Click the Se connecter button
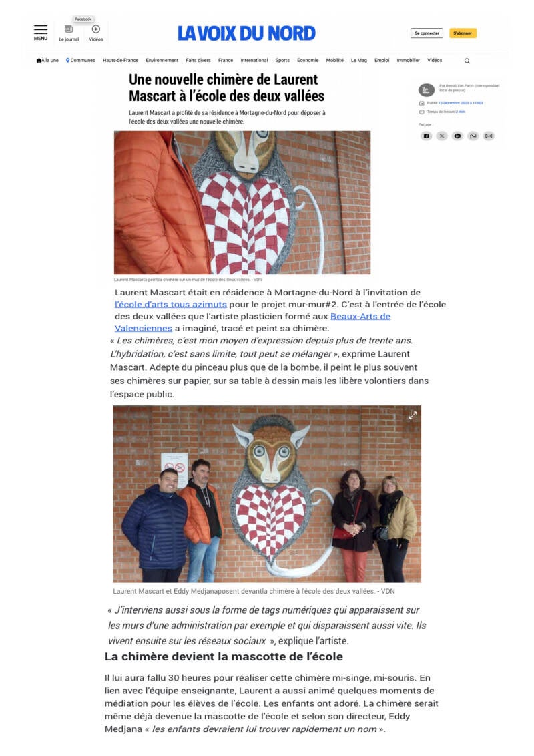 point(427,33)
